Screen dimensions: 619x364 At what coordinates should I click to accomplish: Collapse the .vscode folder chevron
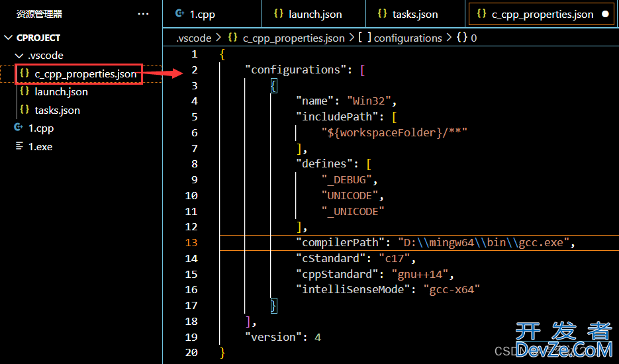[19, 56]
